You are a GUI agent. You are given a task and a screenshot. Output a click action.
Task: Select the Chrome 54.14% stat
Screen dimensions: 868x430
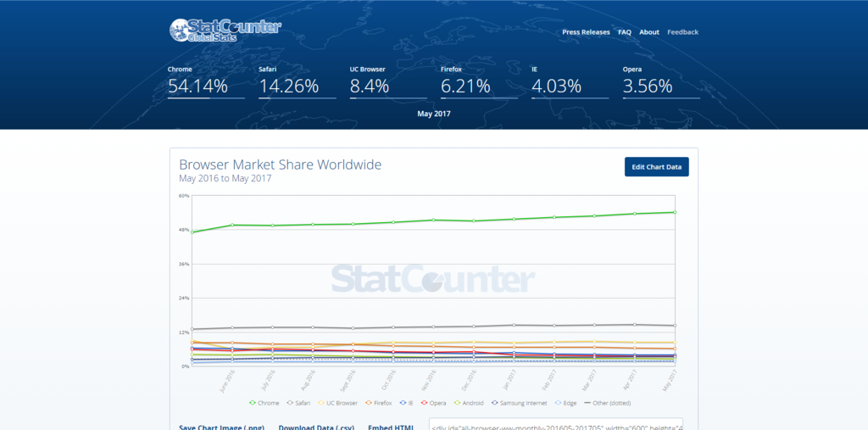coord(206,82)
